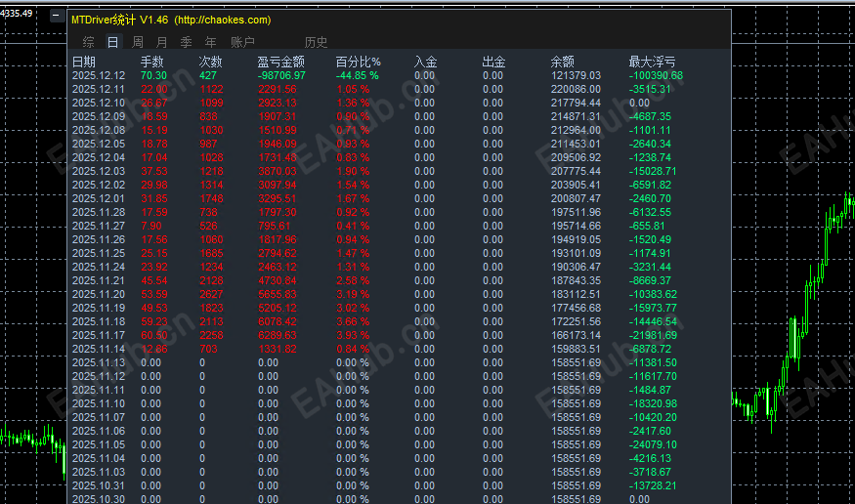Click lot size 70.30 in the top row

[153, 76]
